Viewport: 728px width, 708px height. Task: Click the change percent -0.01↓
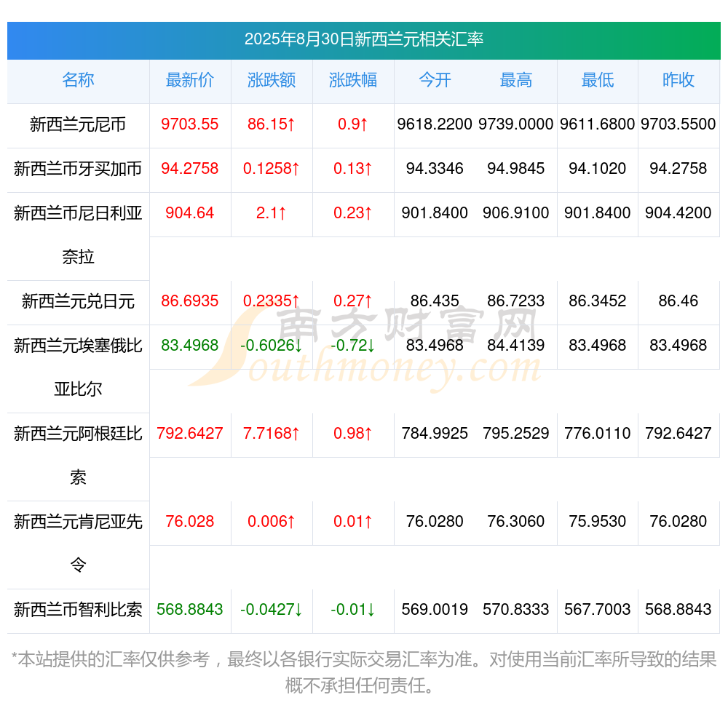pyautogui.click(x=353, y=609)
